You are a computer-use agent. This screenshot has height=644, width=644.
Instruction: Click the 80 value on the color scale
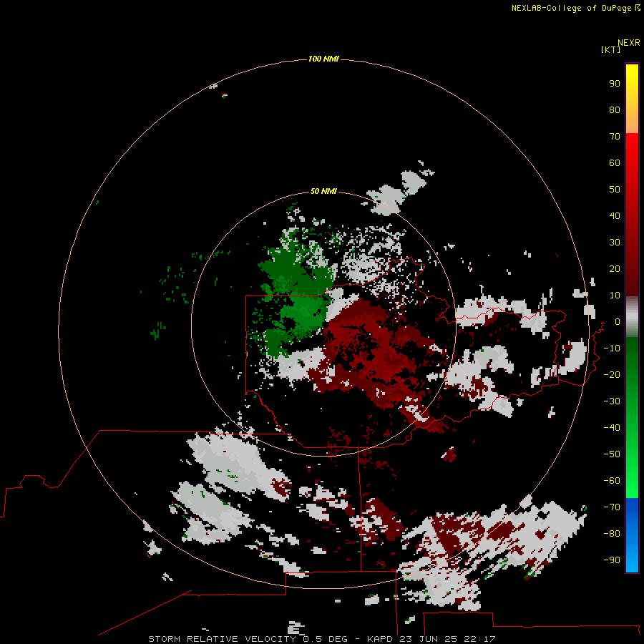point(615,110)
